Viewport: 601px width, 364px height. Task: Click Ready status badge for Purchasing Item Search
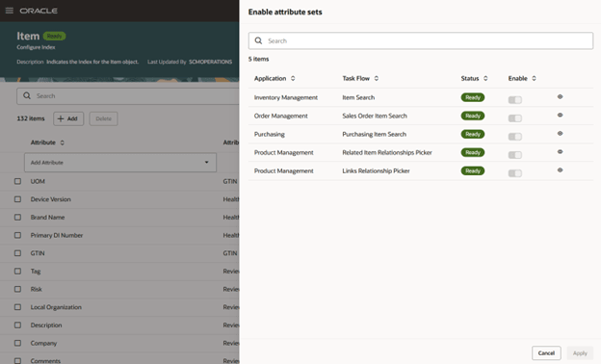point(473,134)
